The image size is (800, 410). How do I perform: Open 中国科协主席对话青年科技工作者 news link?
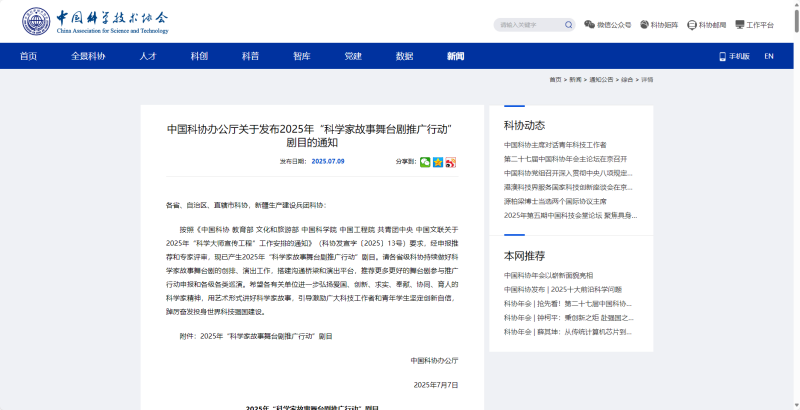coord(555,145)
